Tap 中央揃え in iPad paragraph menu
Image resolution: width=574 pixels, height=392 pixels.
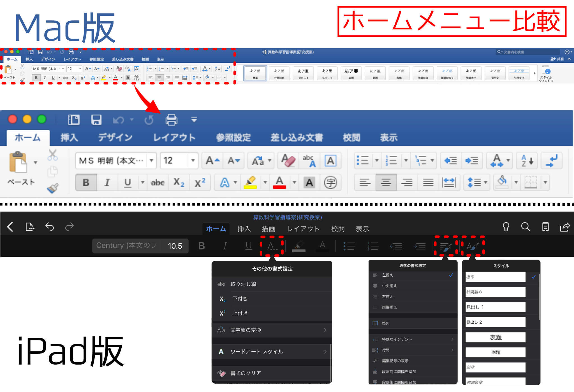click(x=413, y=286)
